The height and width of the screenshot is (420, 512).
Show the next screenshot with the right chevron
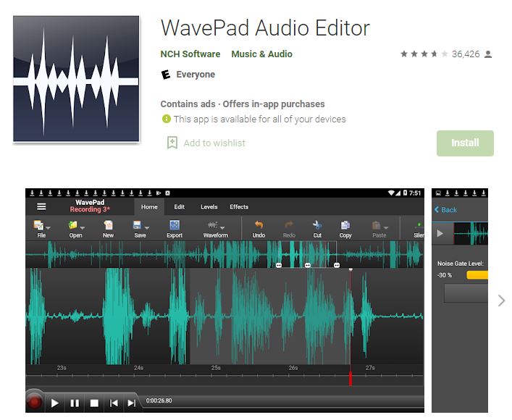(501, 301)
